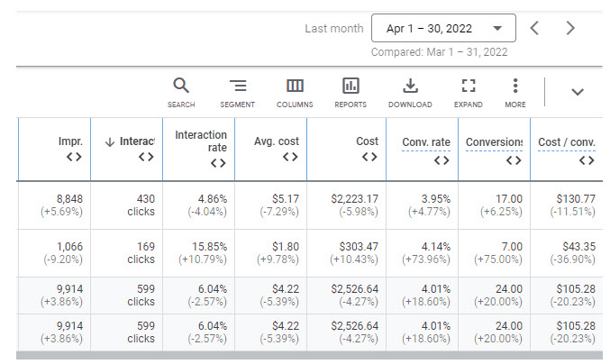Select the Interaction rate column header

pos(201,141)
